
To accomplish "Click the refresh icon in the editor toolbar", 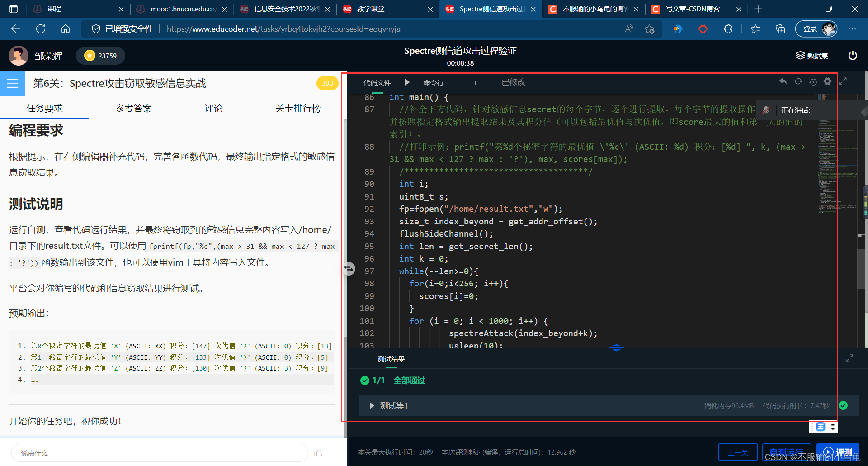I will [x=798, y=81].
